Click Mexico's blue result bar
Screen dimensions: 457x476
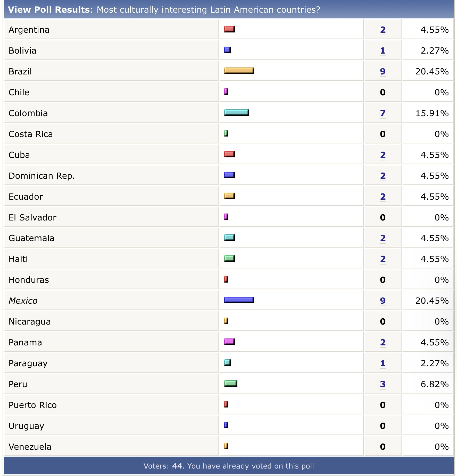tap(239, 300)
